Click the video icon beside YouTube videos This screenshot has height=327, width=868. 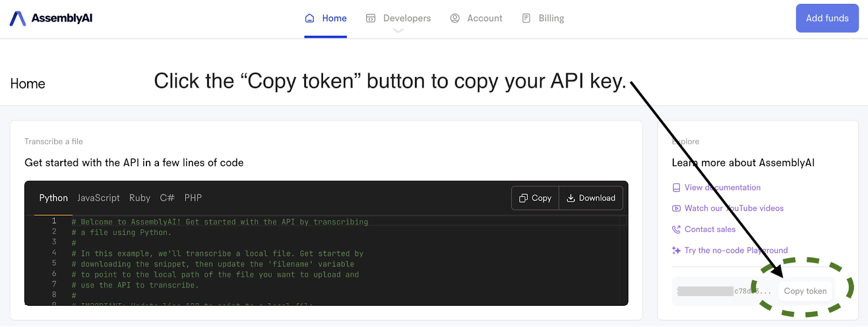click(x=676, y=209)
